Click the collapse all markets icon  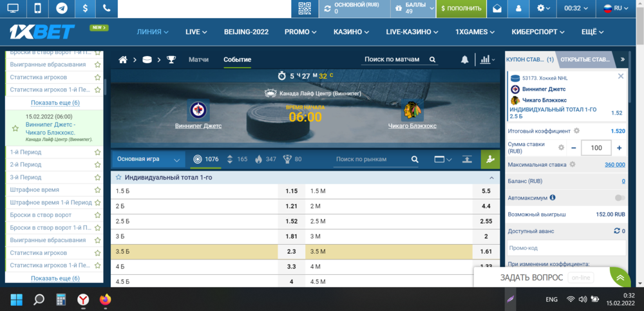tap(466, 160)
